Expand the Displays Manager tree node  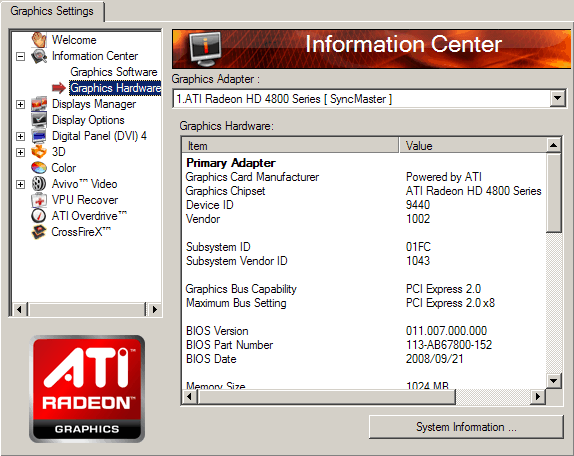20,104
